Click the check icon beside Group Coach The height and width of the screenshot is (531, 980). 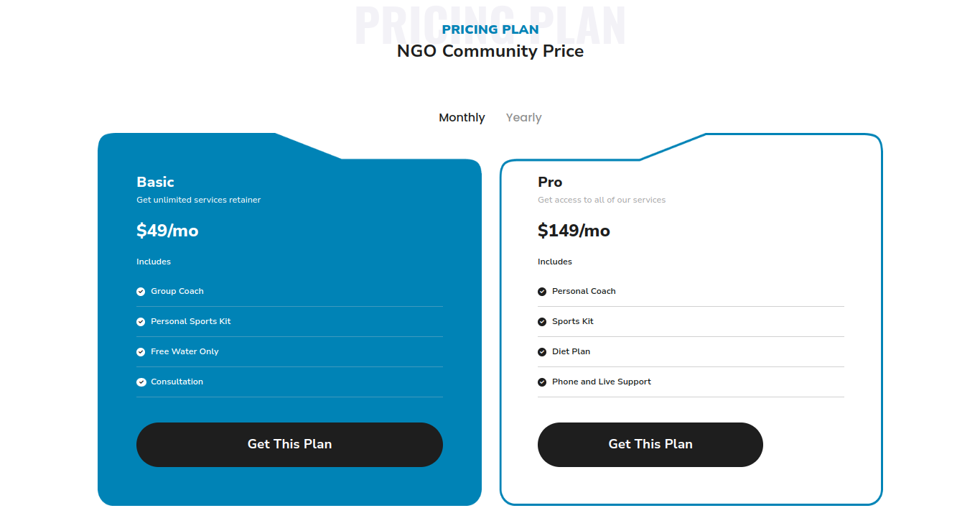point(141,292)
